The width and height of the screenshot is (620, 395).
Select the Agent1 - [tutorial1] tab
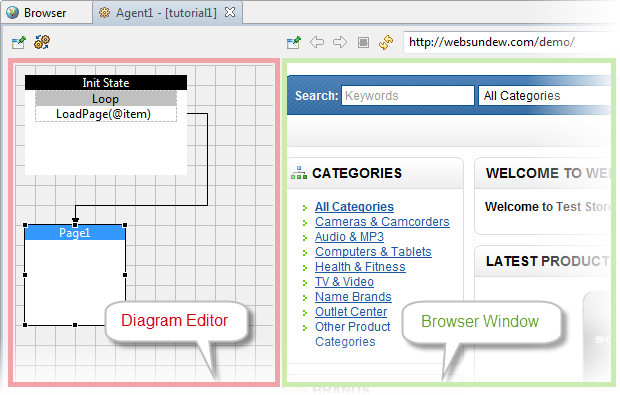tap(166, 13)
